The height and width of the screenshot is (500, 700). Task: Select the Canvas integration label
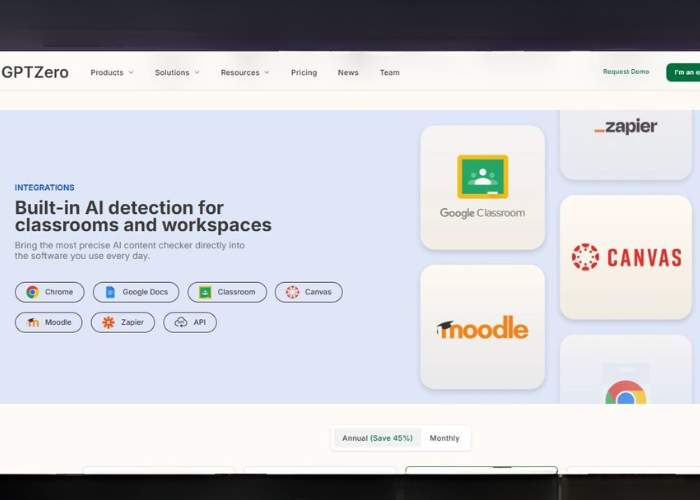click(318, 292)
